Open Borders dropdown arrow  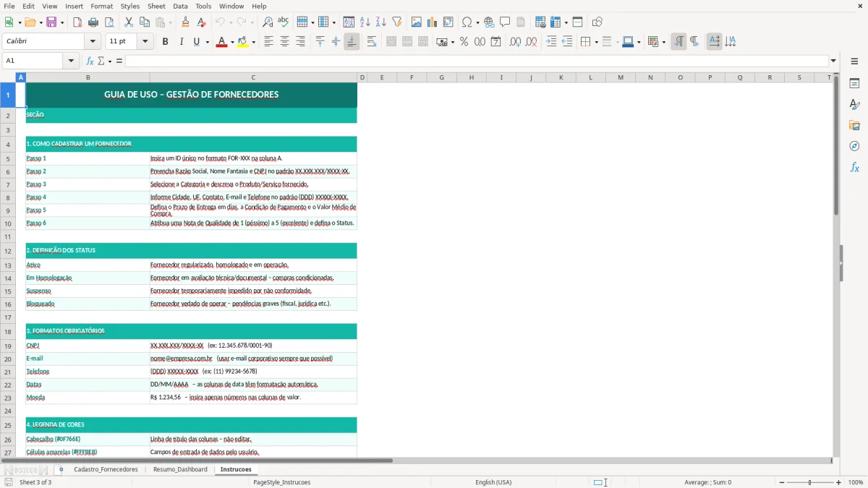click(x=596, y=42)
